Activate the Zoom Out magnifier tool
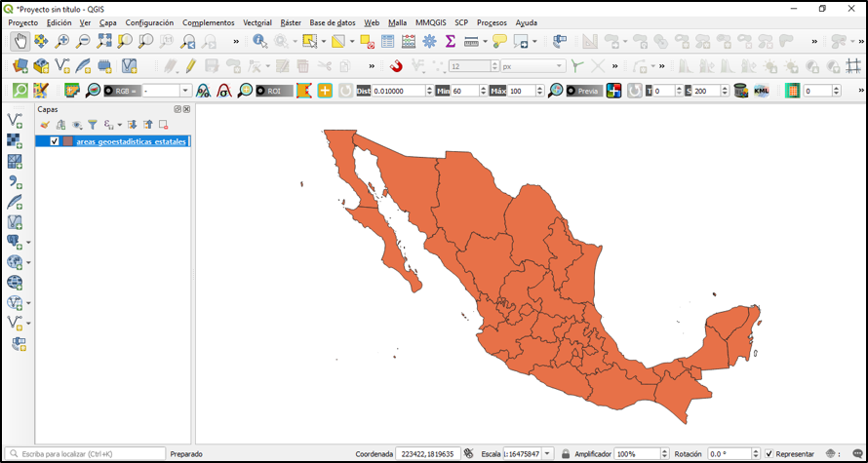868x463 pixels. pyautogui.click(x=83, y=41)
